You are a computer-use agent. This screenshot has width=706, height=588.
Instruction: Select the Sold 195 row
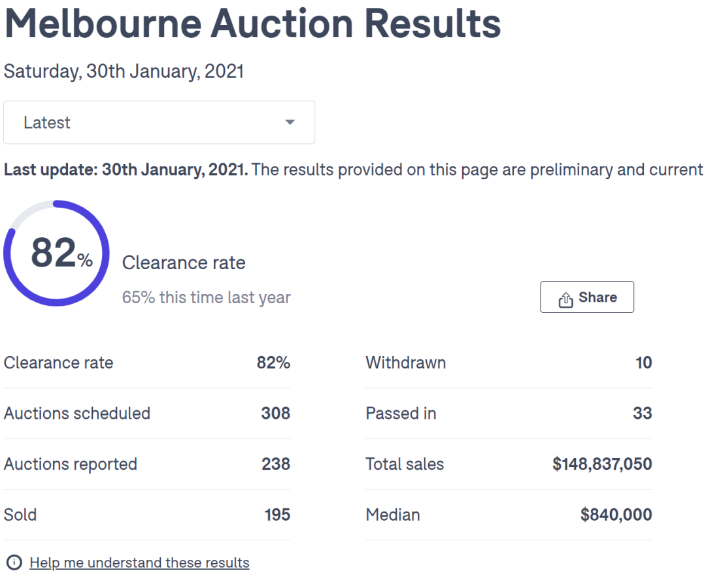[147, 515]
